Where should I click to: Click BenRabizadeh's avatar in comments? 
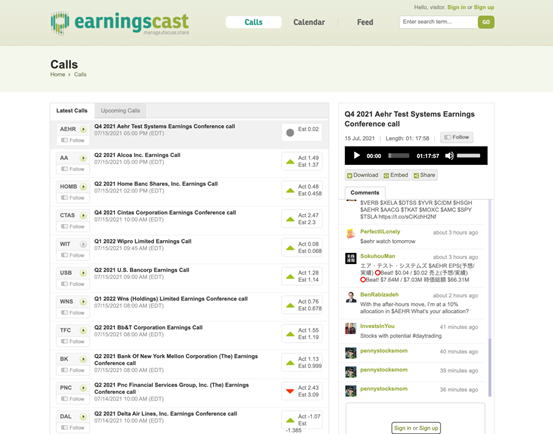pos(351,297)
